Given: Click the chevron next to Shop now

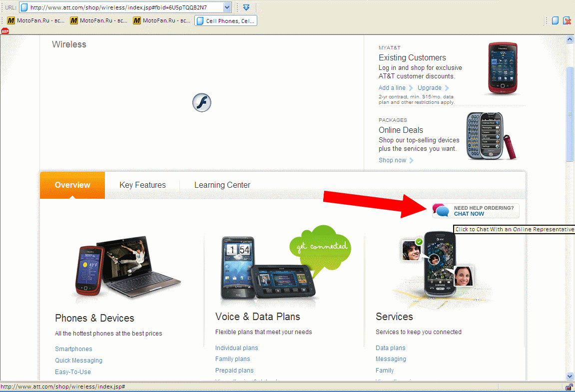Looking at the screenshot, I should 412,160.
